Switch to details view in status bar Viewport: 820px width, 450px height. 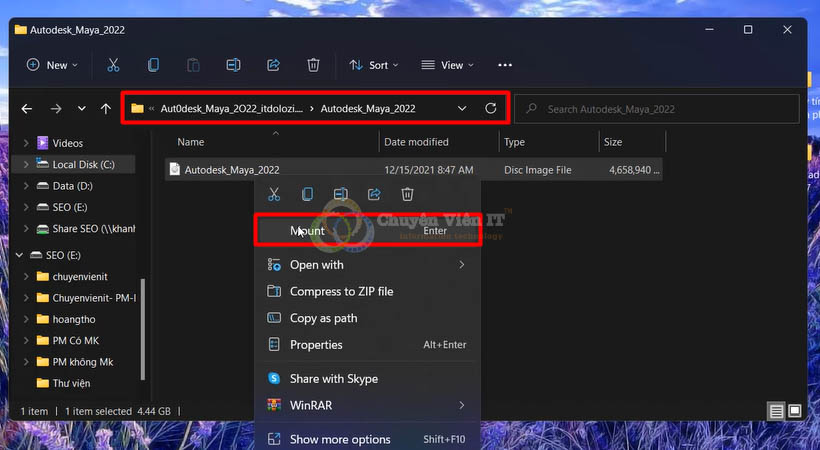click(x=776, y=411)
